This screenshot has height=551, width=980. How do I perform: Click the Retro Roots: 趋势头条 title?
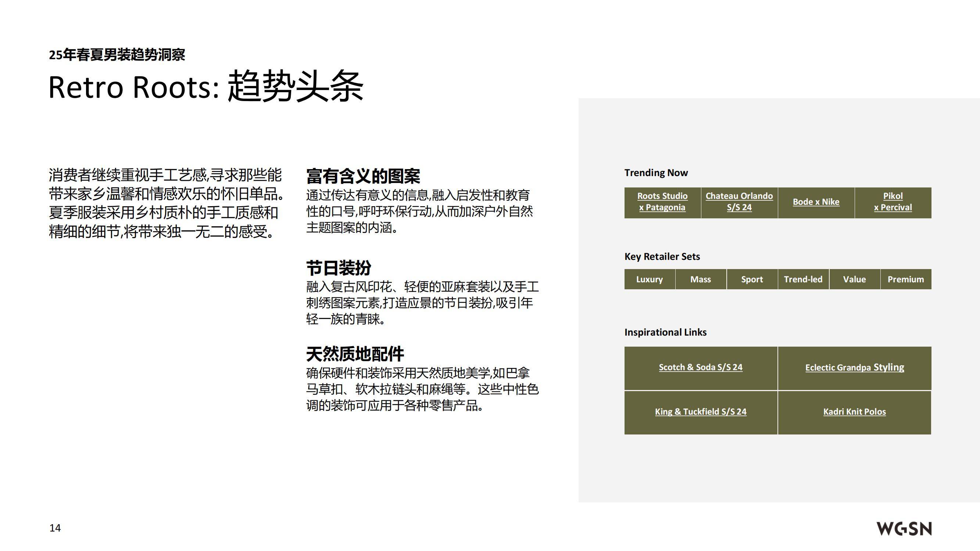pos(206,86)
